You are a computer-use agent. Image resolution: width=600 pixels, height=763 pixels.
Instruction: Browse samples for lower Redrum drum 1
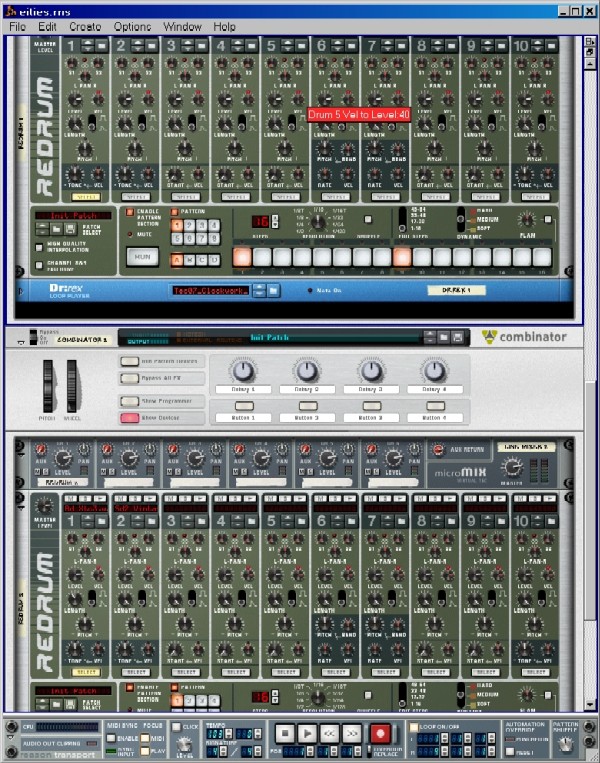101,522
